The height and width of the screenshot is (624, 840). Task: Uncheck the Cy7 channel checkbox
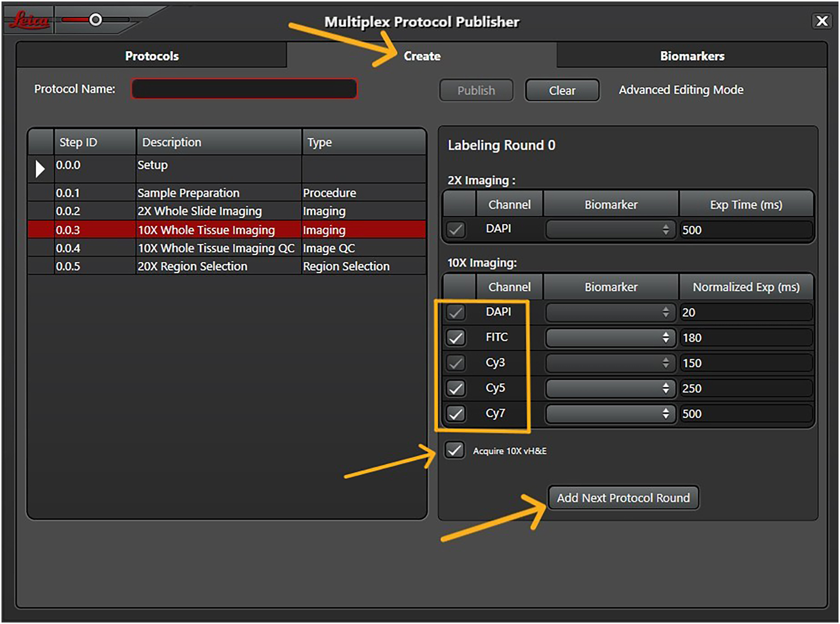[455, 413]
